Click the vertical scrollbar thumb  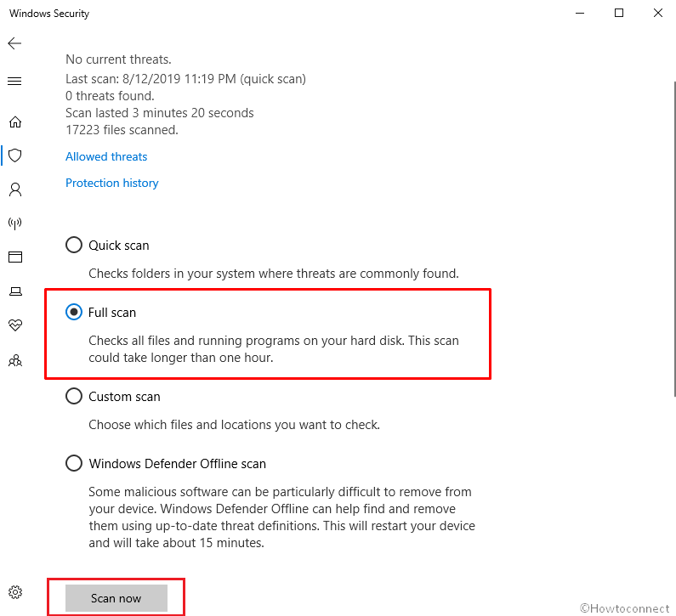(673, 239)
